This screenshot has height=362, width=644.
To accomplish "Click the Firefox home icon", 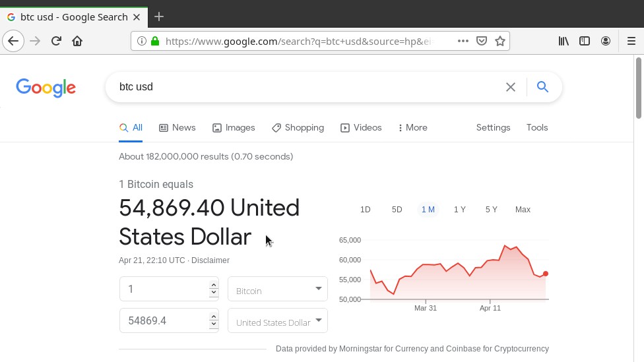I will coord(77,41).
